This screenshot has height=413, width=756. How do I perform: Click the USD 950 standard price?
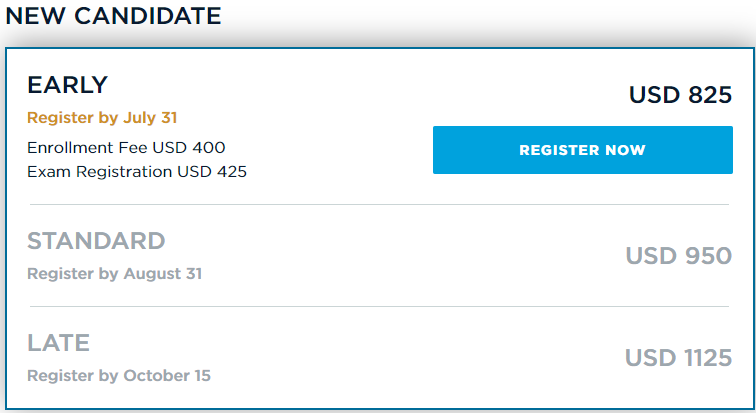click(679, 255)
